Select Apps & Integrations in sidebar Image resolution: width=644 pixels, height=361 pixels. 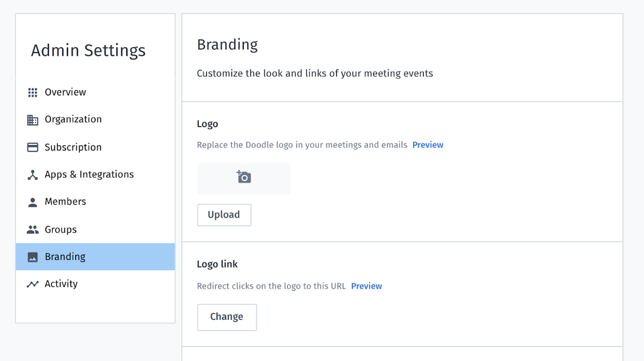tap(89, 175)
